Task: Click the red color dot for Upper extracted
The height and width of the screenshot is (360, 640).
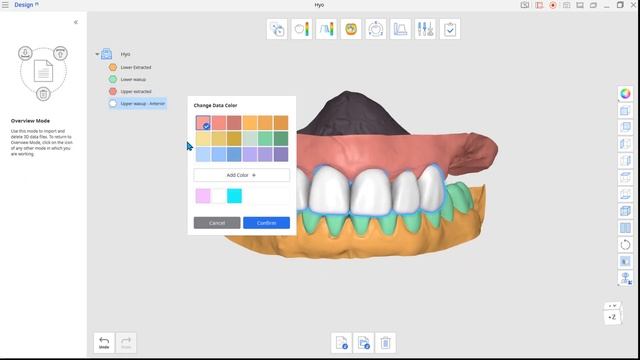Action: (x=113, y=91)
